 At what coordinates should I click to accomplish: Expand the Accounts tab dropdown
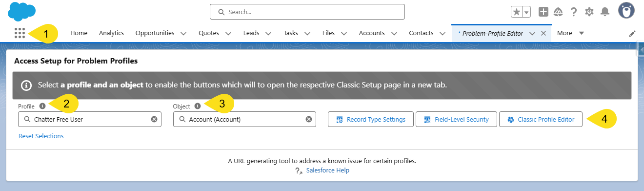point(394,34)
